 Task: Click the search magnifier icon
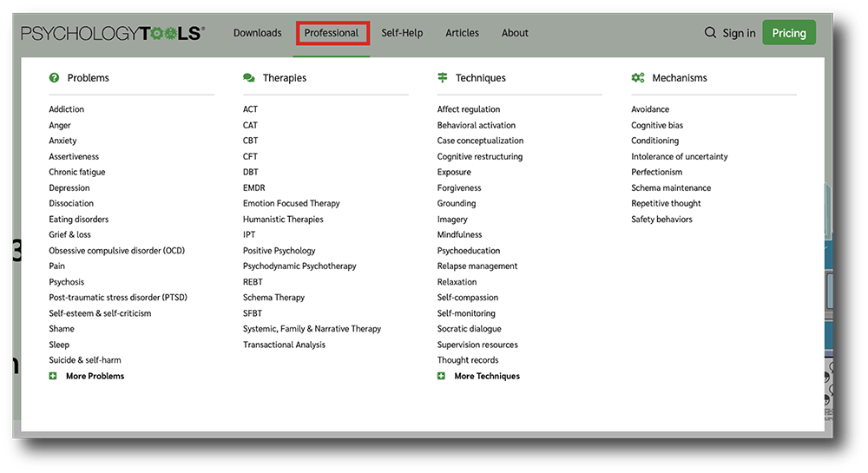point(710,33)
